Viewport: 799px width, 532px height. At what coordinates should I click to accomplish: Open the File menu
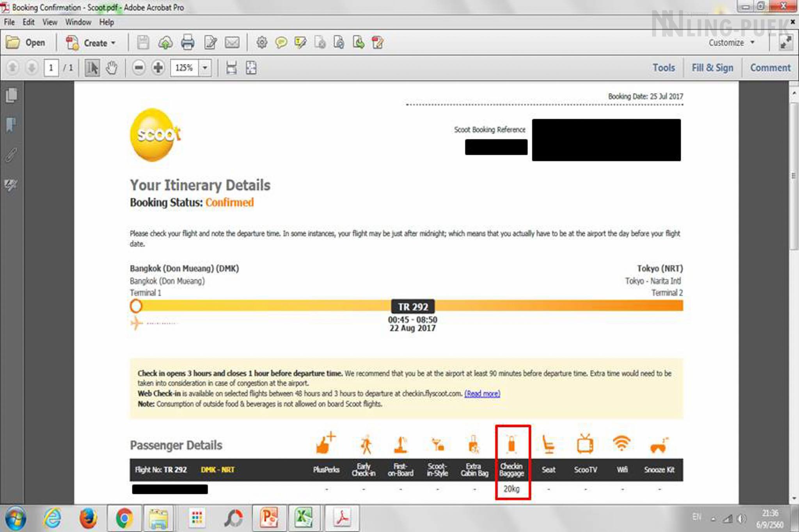click(9, 22)
